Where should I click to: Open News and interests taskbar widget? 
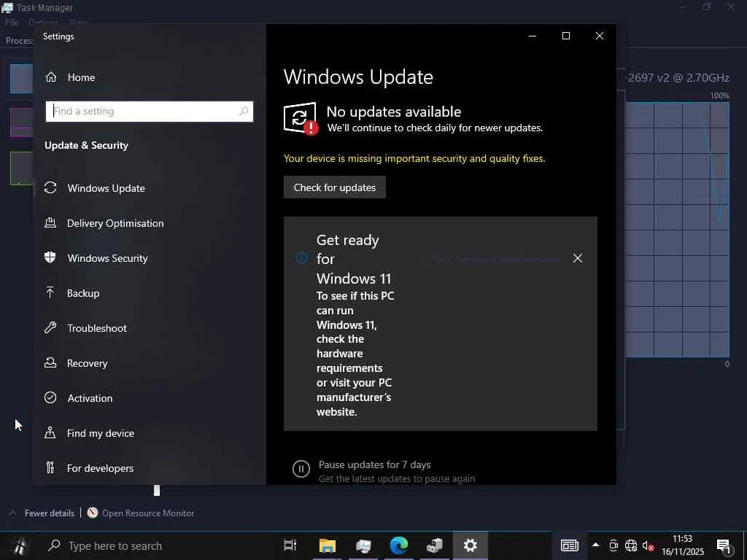click(x=569, y=545)
